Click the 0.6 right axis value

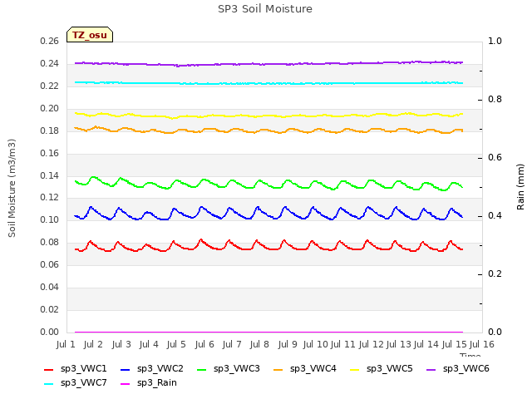[495, 158]
